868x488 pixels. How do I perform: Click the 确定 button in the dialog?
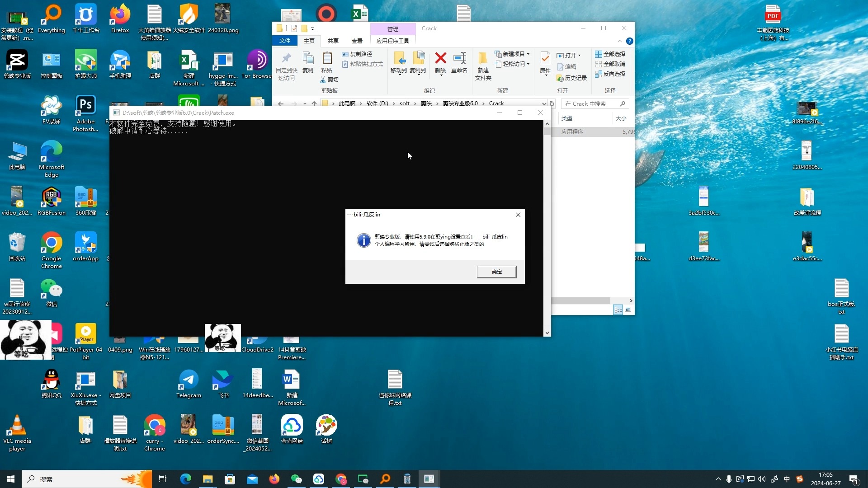[x=496, y=272]
